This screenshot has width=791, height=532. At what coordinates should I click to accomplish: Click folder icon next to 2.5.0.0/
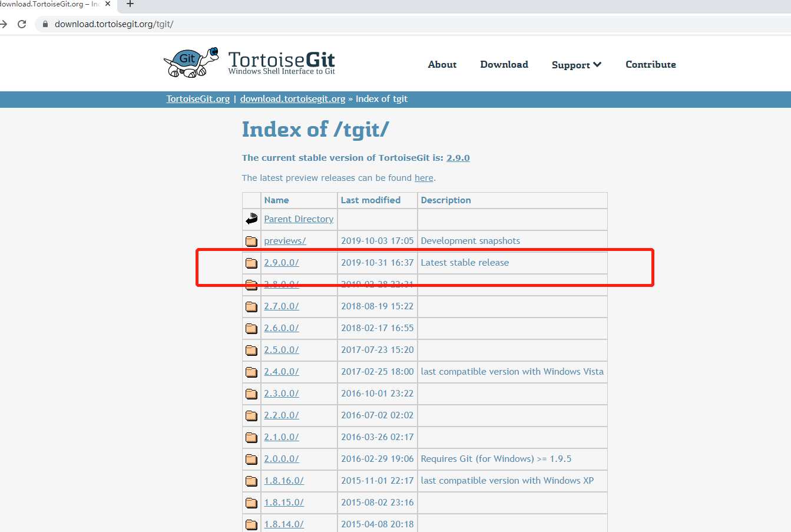tap(251, 350)
